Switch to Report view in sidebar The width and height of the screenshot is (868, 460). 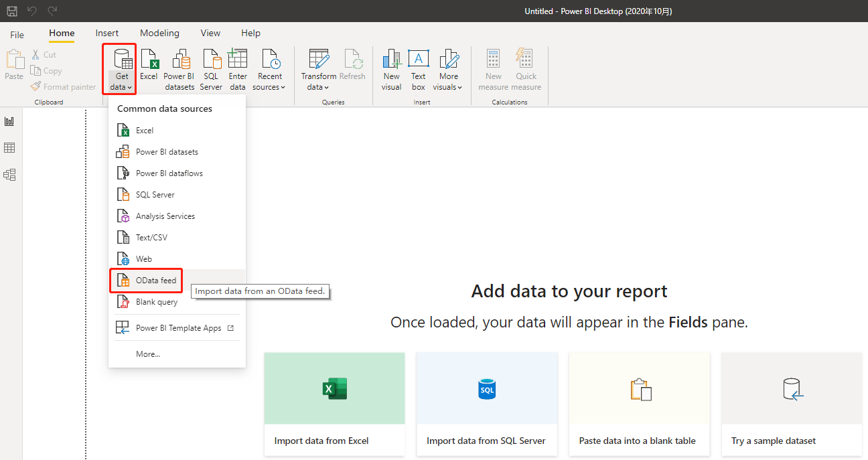9,121
